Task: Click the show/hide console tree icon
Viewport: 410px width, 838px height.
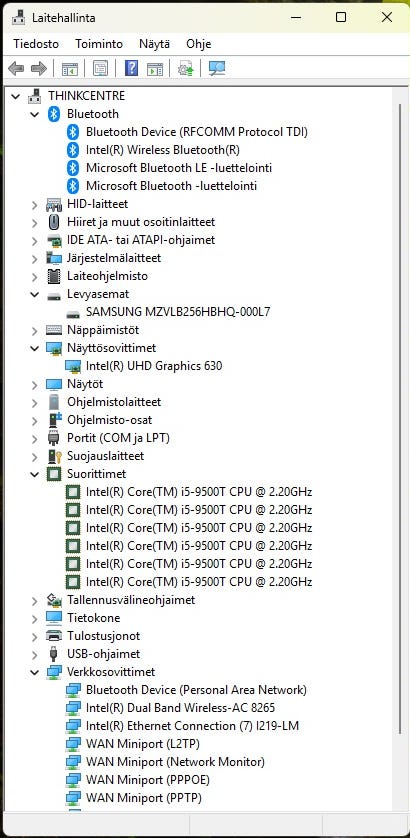Action: pyautogui.click(x=69, y=68)
